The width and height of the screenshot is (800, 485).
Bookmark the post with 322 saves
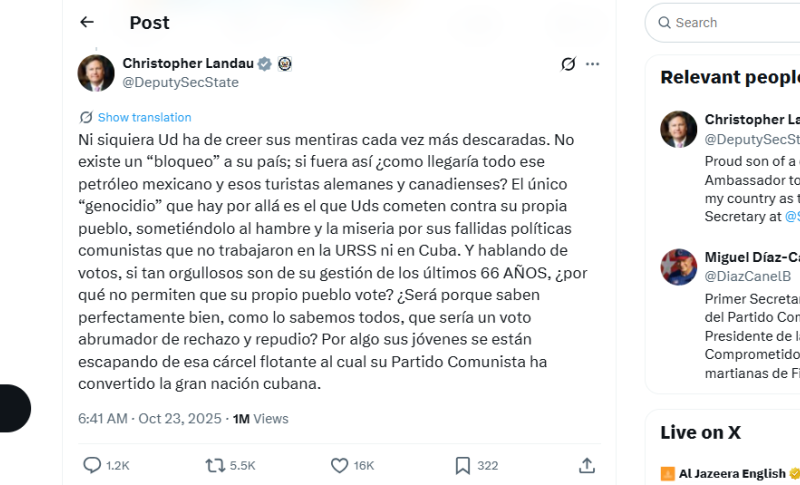tap(463, 465)
